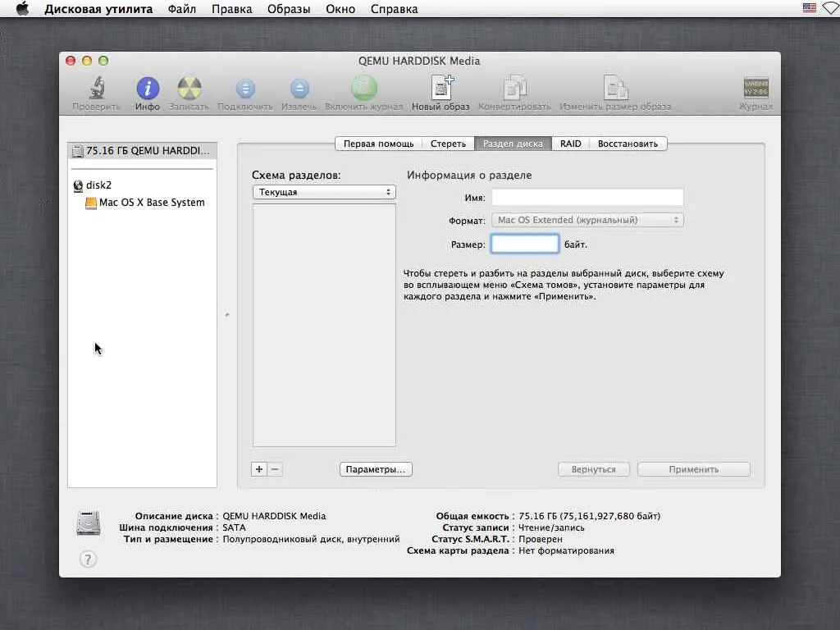Select the 75.16 ГБ QEMU HARDDISK disk
The width and height of the screenshot is (840, 630).
click(142, 151)
